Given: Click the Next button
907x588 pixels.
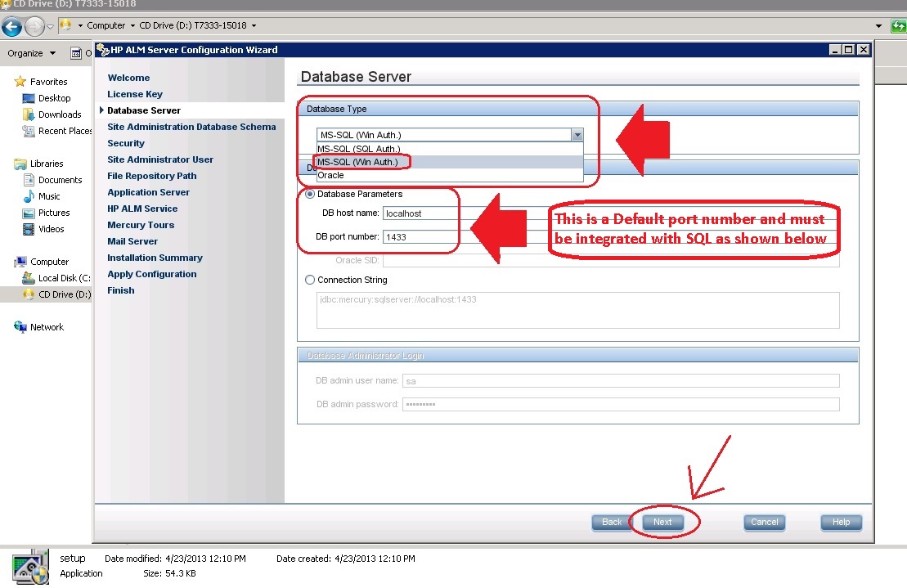Looking at the screenshot, I should click(663, 522).
